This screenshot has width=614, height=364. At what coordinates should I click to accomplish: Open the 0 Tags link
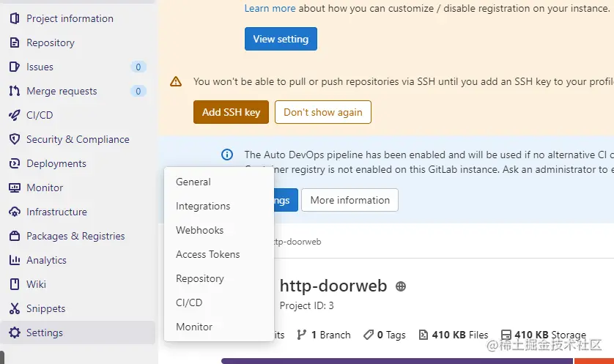385,335
